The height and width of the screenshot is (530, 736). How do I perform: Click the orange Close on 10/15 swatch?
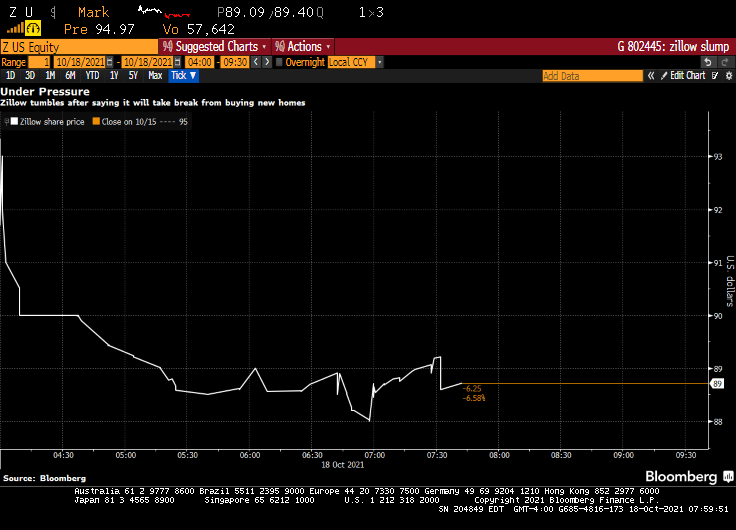pos(97,122)
